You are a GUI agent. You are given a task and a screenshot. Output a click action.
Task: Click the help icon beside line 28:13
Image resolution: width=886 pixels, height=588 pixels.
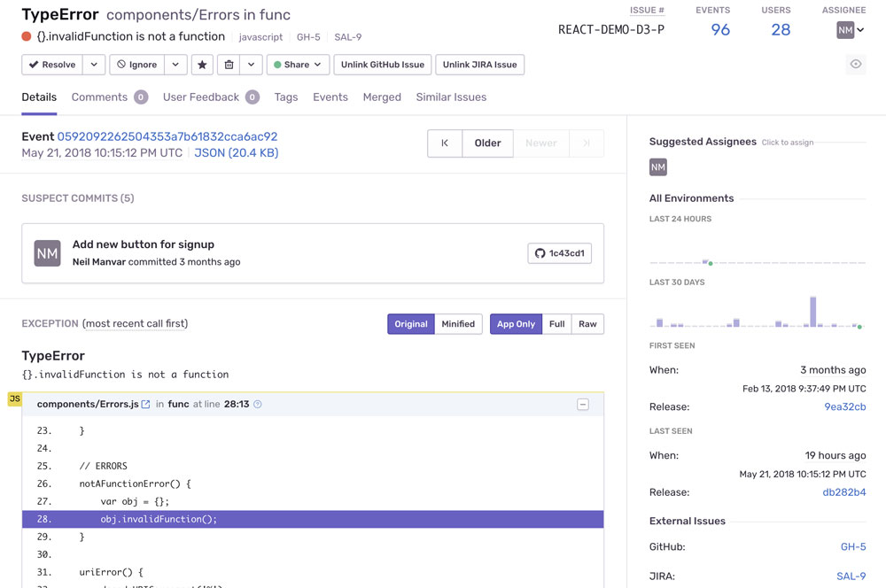click(258, 405)
